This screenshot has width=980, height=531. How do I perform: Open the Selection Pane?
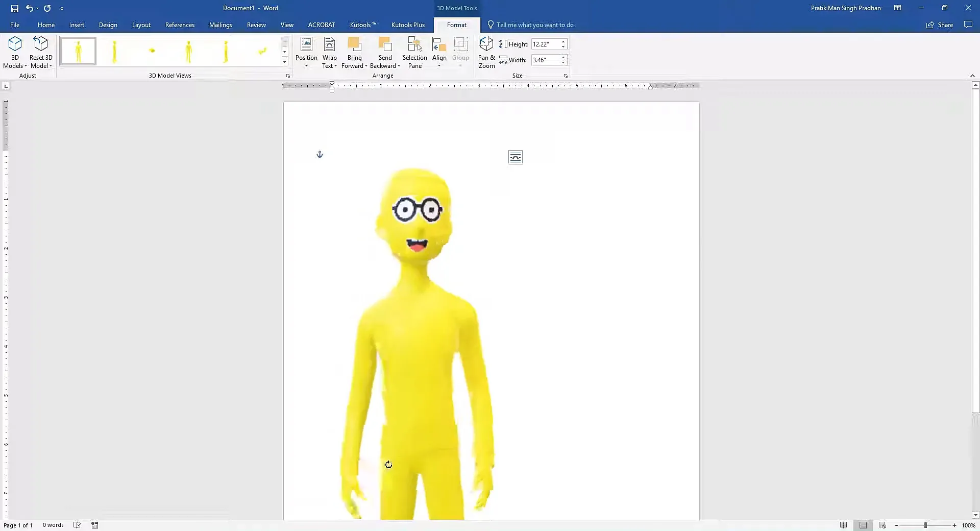pos(414,52)
